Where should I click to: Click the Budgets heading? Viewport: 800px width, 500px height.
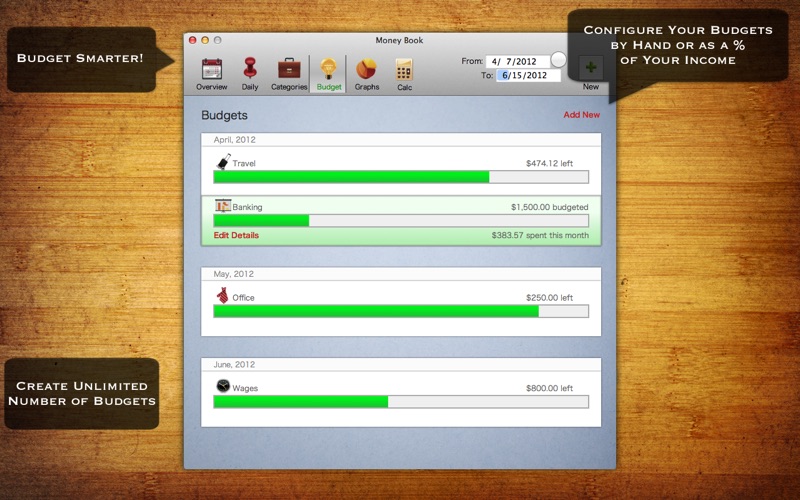224,115
